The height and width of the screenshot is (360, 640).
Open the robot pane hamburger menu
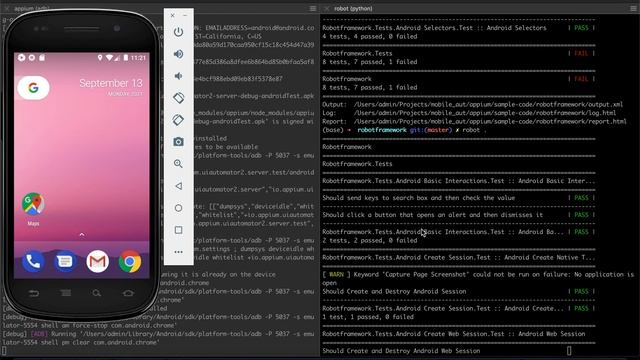633,9
